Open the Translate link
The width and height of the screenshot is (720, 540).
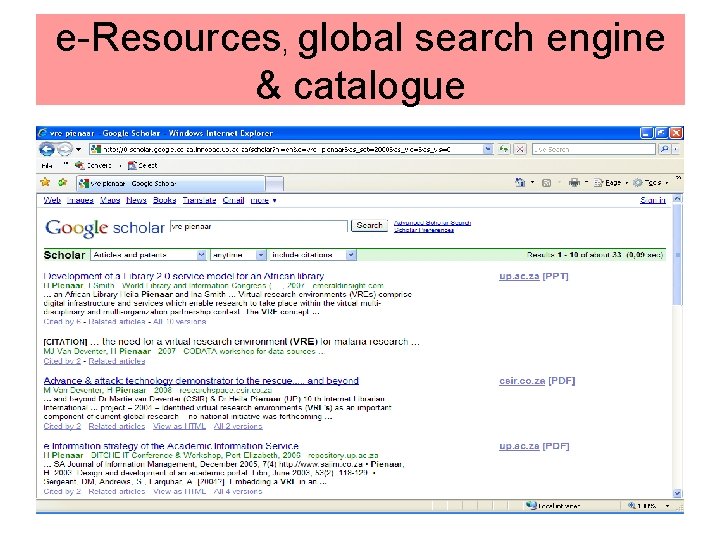tap(199, 200)
